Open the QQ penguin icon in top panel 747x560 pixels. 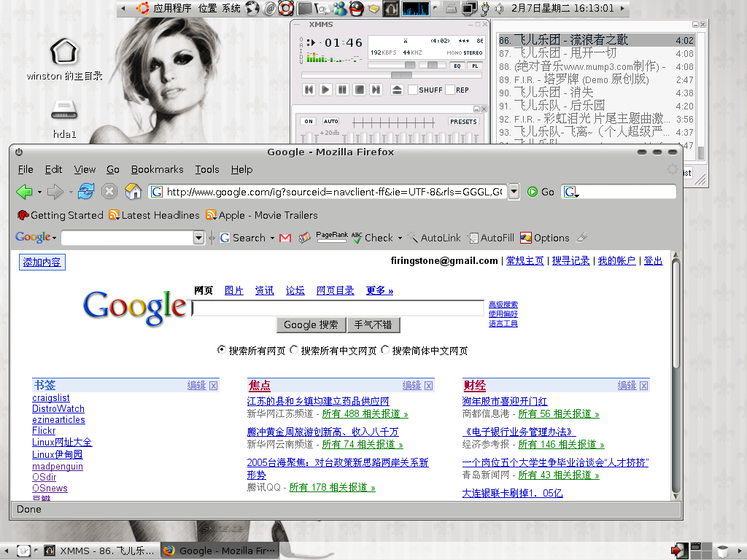356,8
